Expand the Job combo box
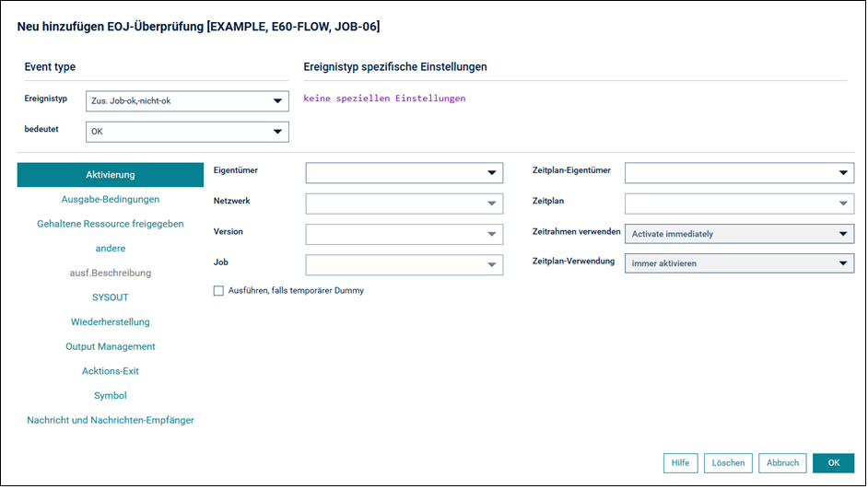 pos(405,264)
